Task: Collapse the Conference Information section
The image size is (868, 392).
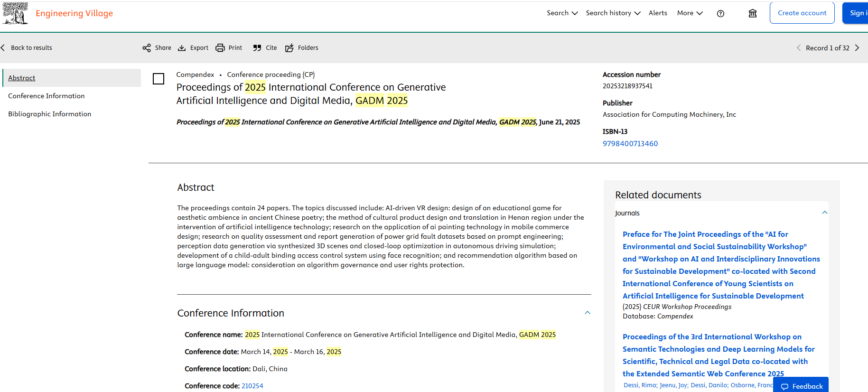Action: click(588, 313)
